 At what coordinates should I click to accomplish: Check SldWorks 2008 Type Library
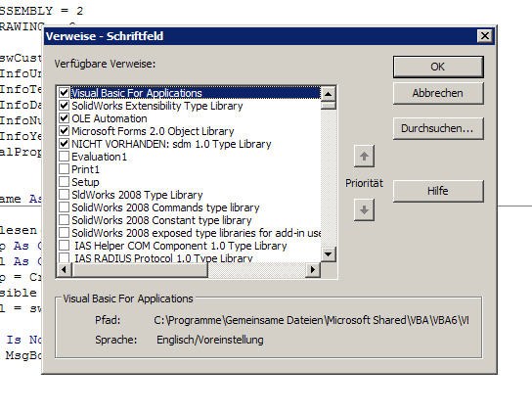click(x=64, y=195)
